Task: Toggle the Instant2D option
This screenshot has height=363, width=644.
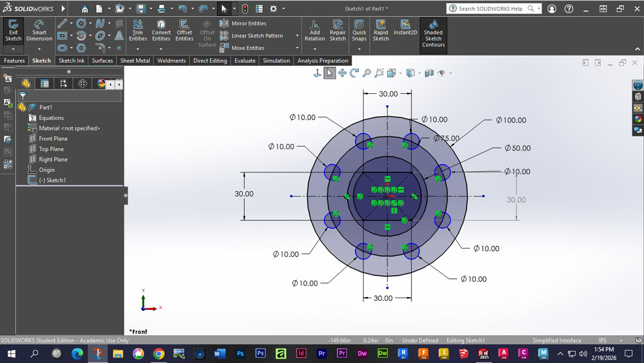Action: pyautogui.click(x=405, y=28)
